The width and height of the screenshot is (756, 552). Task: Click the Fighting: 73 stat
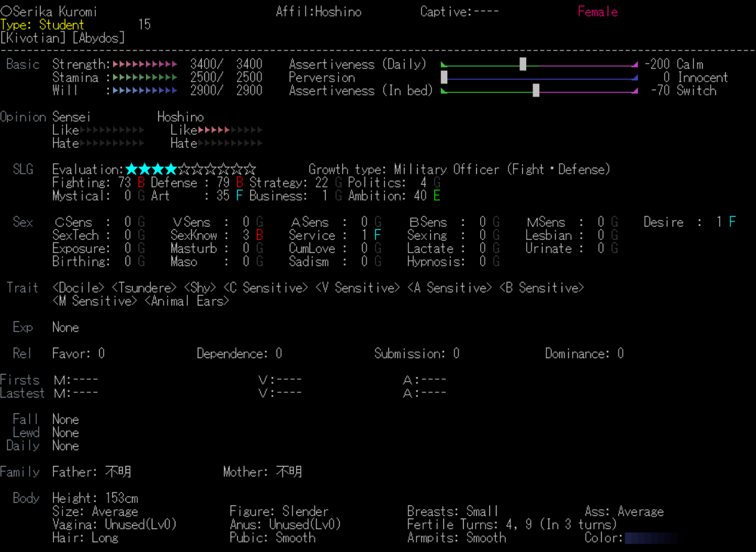pyautogui.click(x=99, y=183)
